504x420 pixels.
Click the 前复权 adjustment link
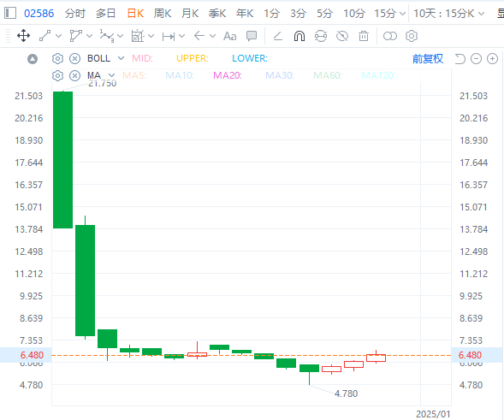428,58
